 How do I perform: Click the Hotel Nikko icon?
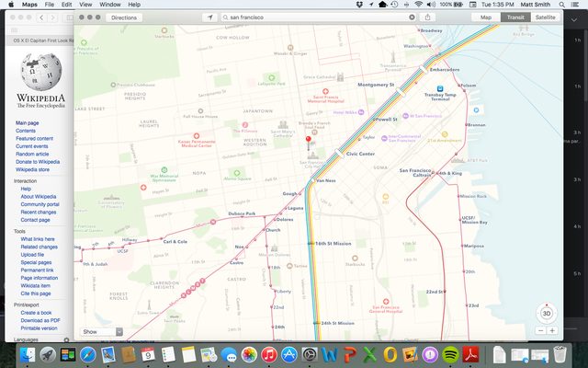[x=361, y=112]
